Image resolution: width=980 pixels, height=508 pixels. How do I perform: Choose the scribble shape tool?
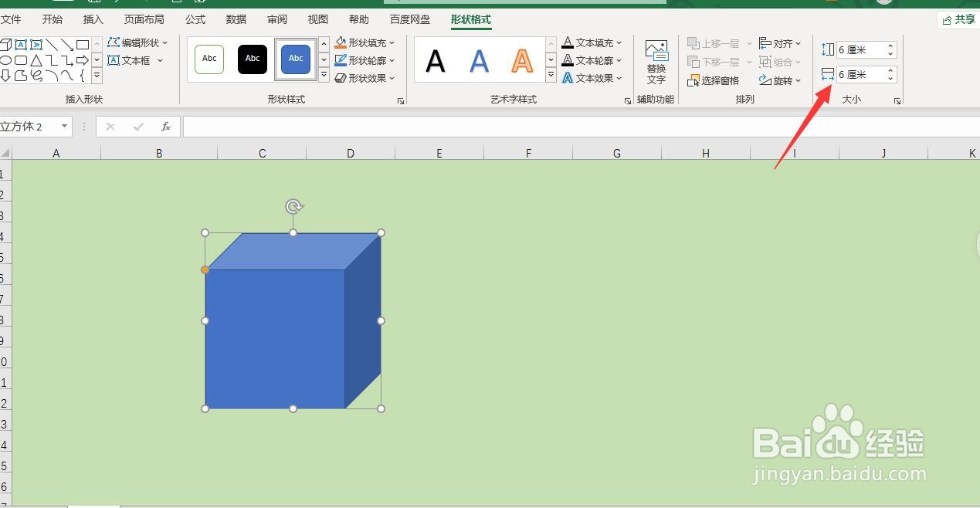[36, 75]
